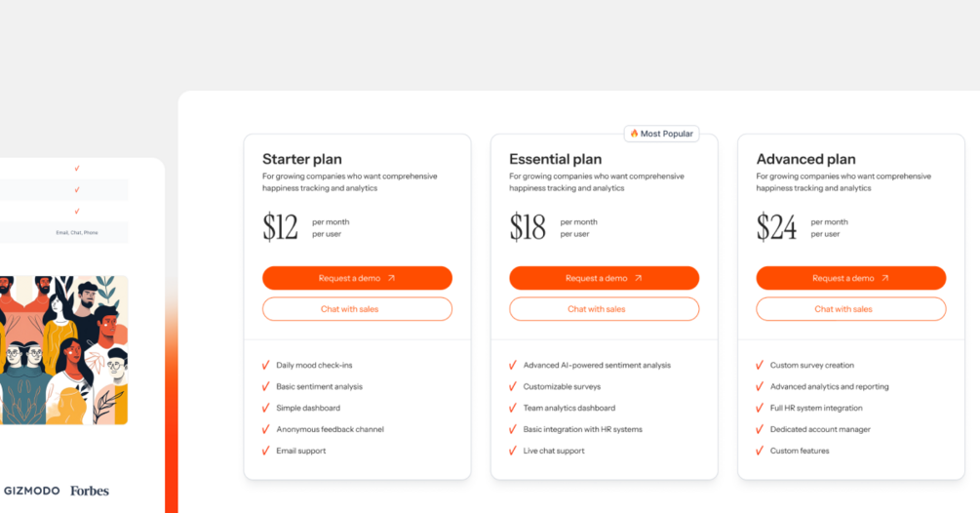Click checkmark beside Customizable surveys
The image size is (980, 513).
513,386
